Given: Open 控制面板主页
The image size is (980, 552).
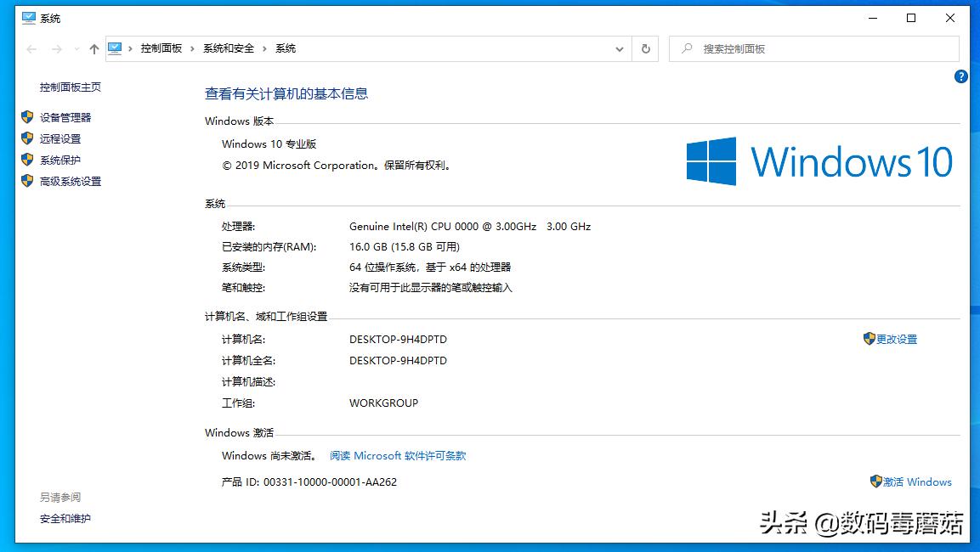Looking at the screenshot, I should (70, 87).
